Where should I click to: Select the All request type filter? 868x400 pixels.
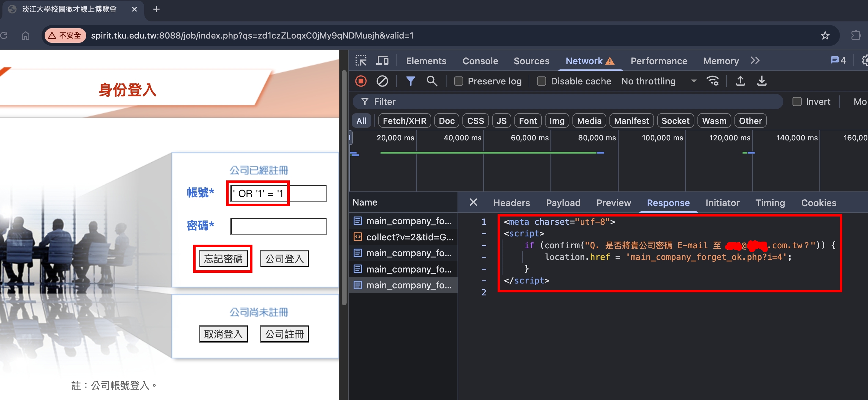(x=362, y=121)
